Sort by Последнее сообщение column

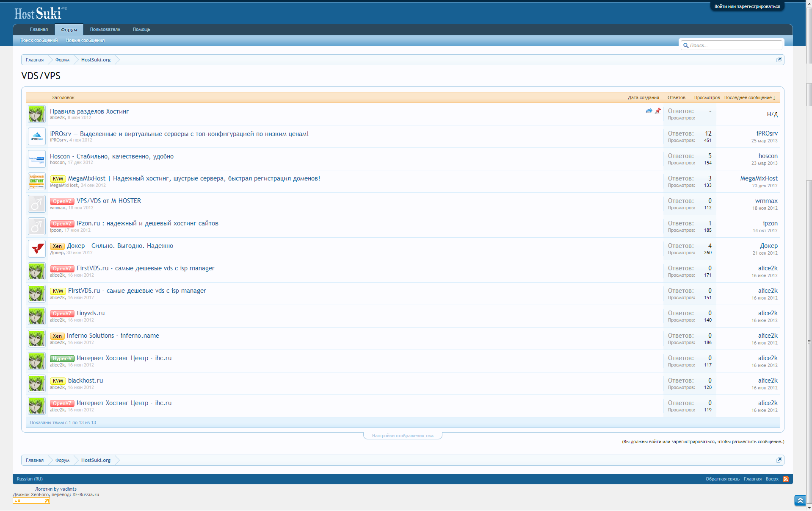click(749, 97)
